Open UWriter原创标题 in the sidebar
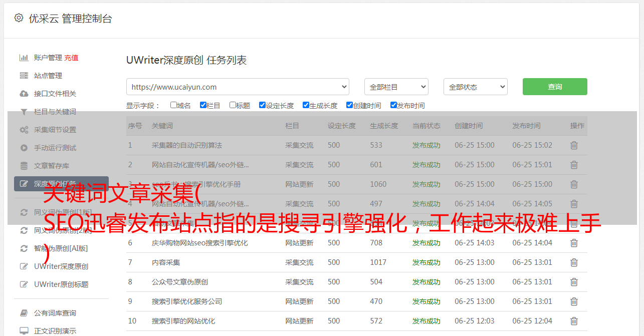The height and width of the screenshot is (336, 644). coord(61,284)
